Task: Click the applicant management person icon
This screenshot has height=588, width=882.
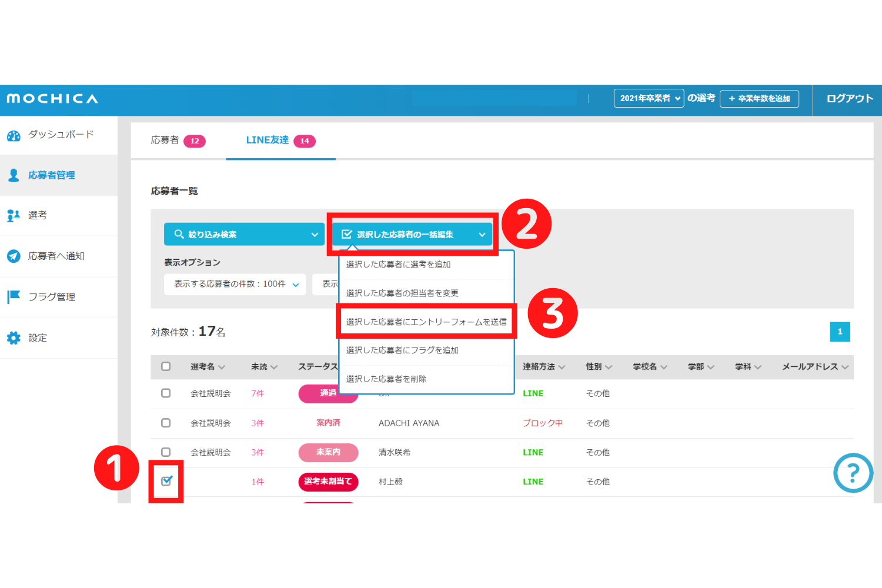Action: (x=14, y=175)
